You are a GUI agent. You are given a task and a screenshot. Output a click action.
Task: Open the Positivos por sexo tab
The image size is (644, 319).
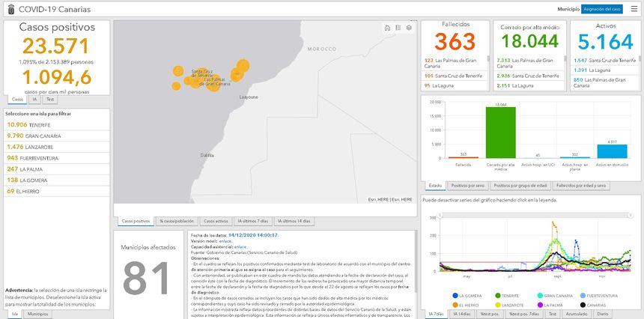(468, 185)
